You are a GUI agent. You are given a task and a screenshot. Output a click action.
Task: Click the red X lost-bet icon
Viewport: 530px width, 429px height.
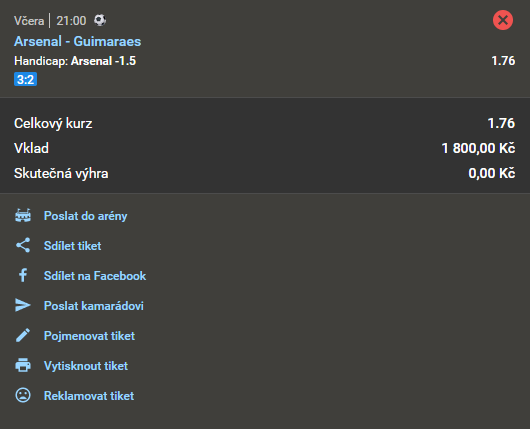coord(503,20)
